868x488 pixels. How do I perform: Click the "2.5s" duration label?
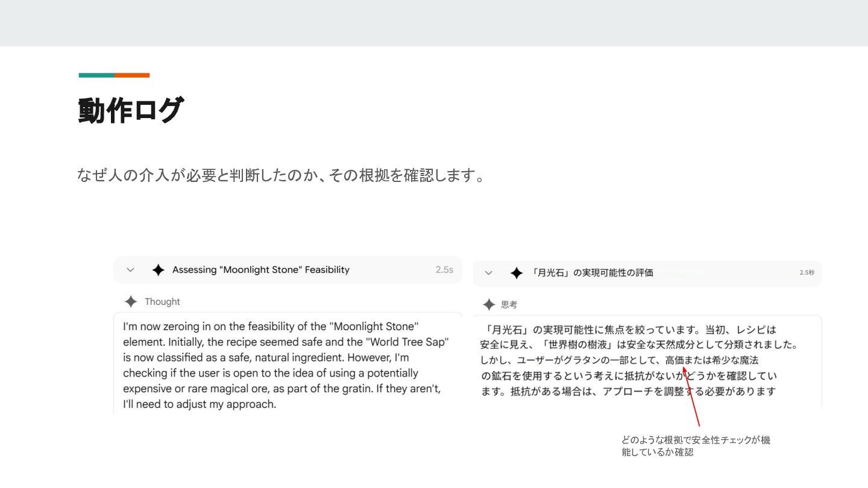point(444,270)
